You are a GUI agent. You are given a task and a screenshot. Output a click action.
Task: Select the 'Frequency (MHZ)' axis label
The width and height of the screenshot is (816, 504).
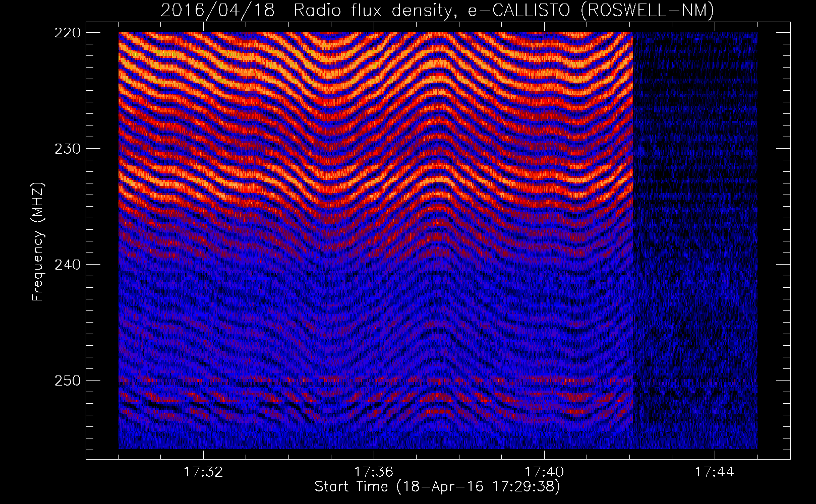[38, 242]
